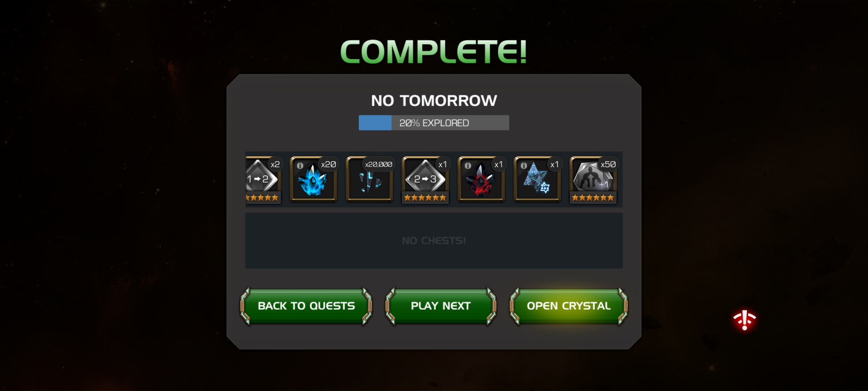
Task: Open info on the red crystal reward
Action: coord(468,165)
